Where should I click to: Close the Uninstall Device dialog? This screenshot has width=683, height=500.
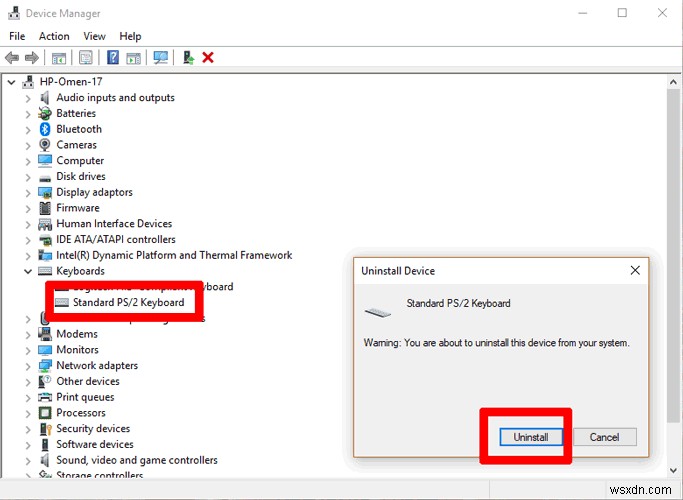[635, 270]
